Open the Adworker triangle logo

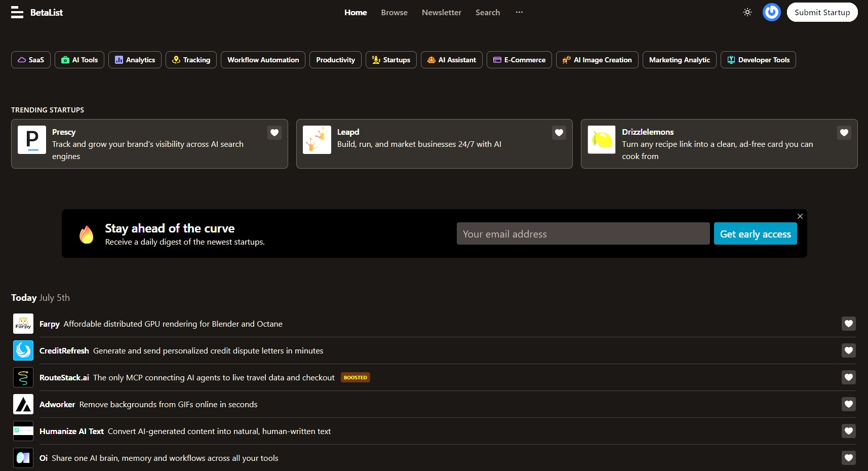pyautogui.click(x=23, y=404)
